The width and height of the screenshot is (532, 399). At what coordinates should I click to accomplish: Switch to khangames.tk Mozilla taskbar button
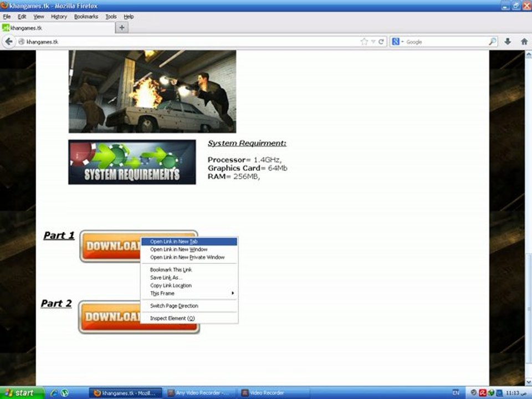(125, 393)
